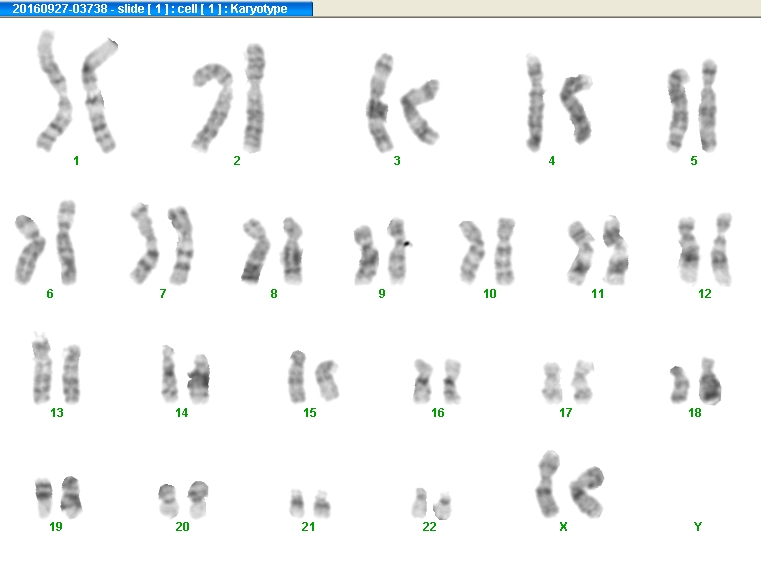Image resolution: width=761 pixels, height=586 pixels.
Task: Select the chromosome 2 pair
Action: [x=229, y=98]
